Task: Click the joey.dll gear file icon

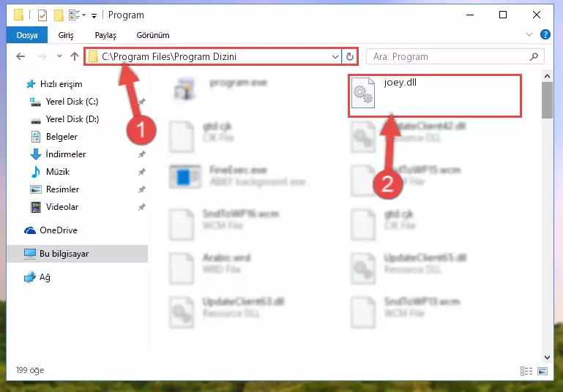Action: (363, 93)
